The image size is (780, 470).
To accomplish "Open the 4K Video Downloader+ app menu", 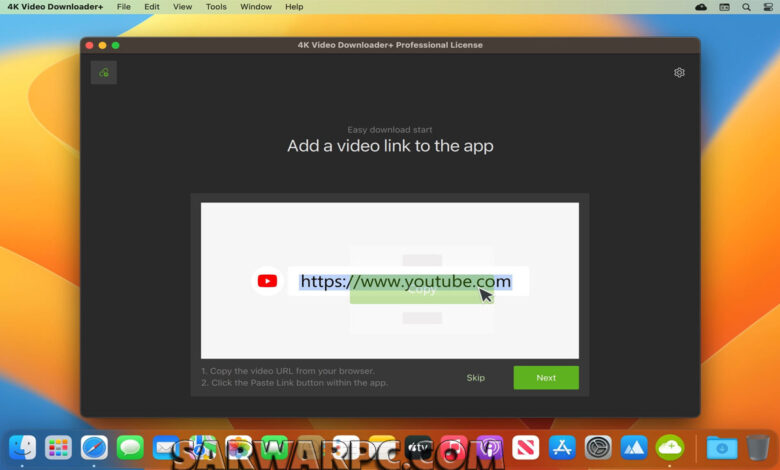I will (55, 7).
